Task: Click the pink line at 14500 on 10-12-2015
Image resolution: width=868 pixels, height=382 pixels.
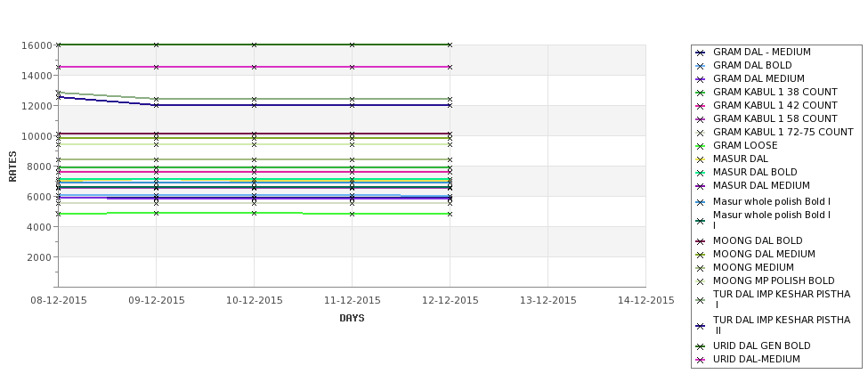Action: coord(254,67)
